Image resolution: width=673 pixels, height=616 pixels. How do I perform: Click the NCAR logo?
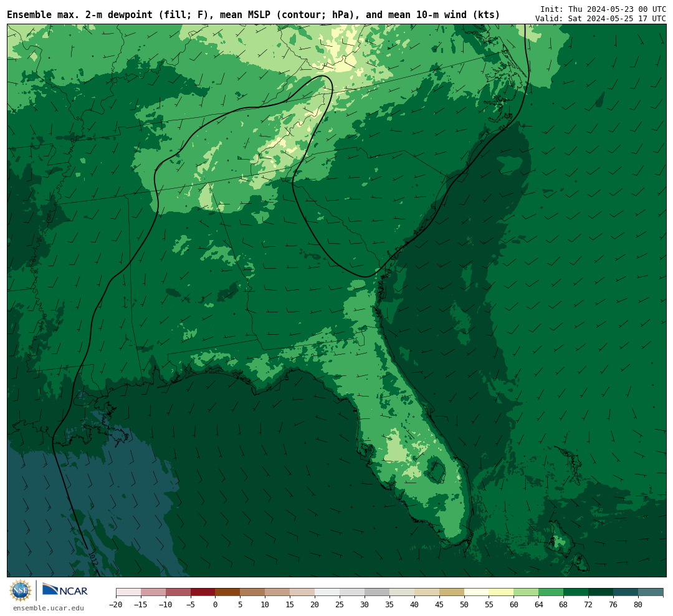[65, 590]
